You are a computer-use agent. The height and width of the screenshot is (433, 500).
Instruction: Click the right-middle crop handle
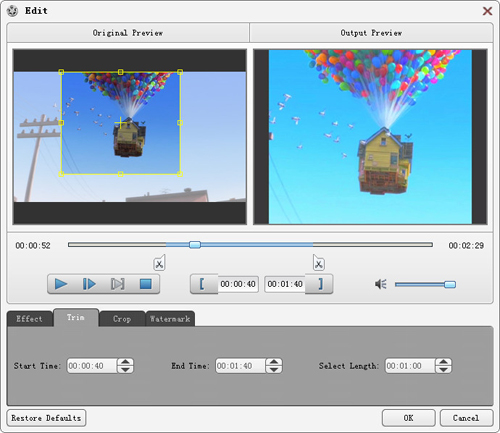click(x=180, y=123)
